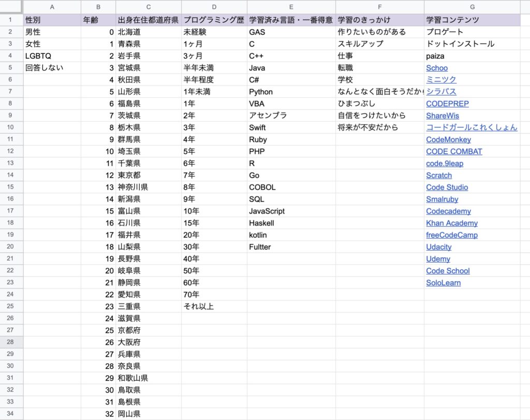Follow the Code School link
The width and height of the screenshot is (530, 420).
448,271
